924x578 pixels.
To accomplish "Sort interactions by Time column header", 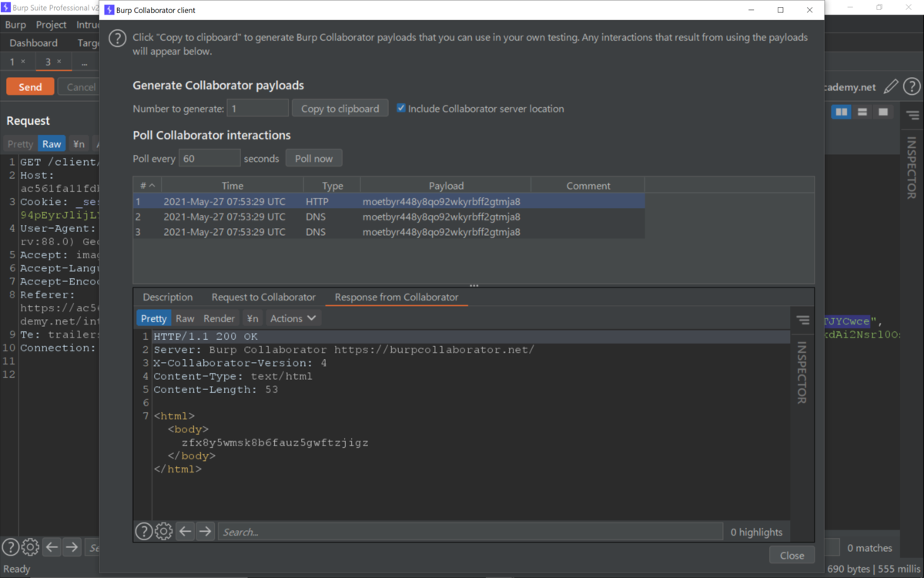I will (233, 185).
